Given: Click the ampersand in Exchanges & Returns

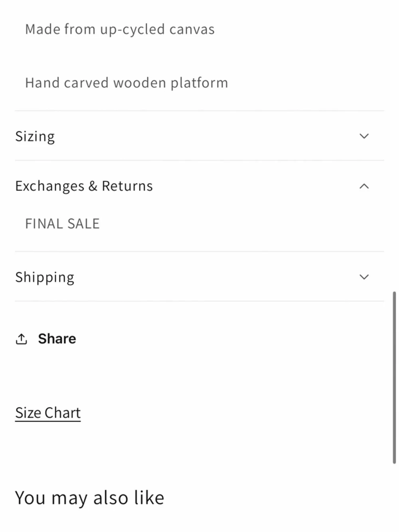Looking at the screenshot, I should click(93, 186).
